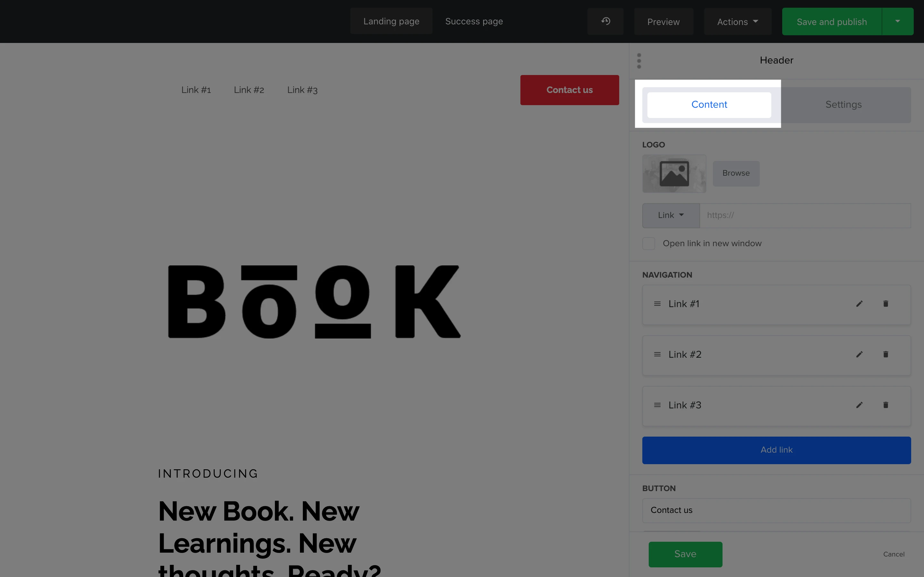924x577 pixels.
Task: Open the Link type dropdown
Action: coord(671,215)
